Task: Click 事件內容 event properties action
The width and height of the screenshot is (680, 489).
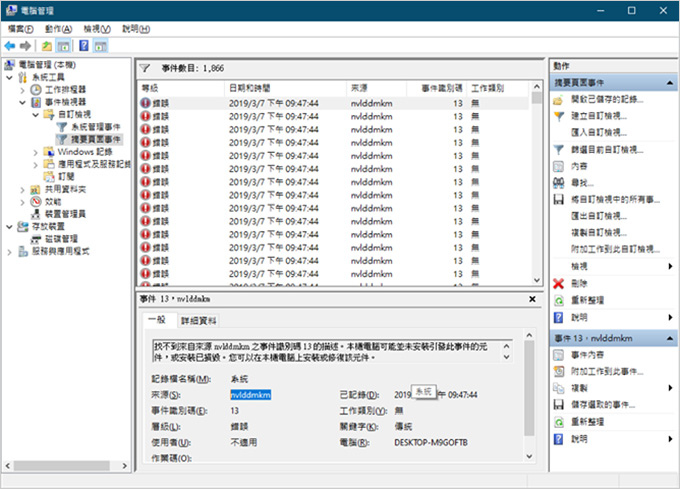Action: click(587, 355)
